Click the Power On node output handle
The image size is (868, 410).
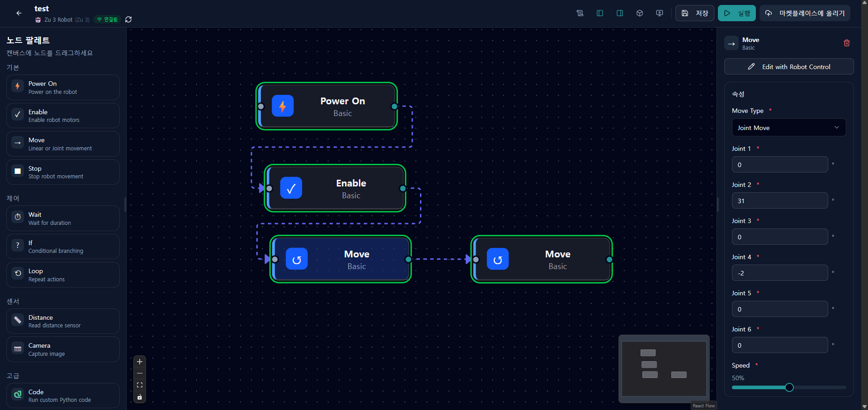395,107
